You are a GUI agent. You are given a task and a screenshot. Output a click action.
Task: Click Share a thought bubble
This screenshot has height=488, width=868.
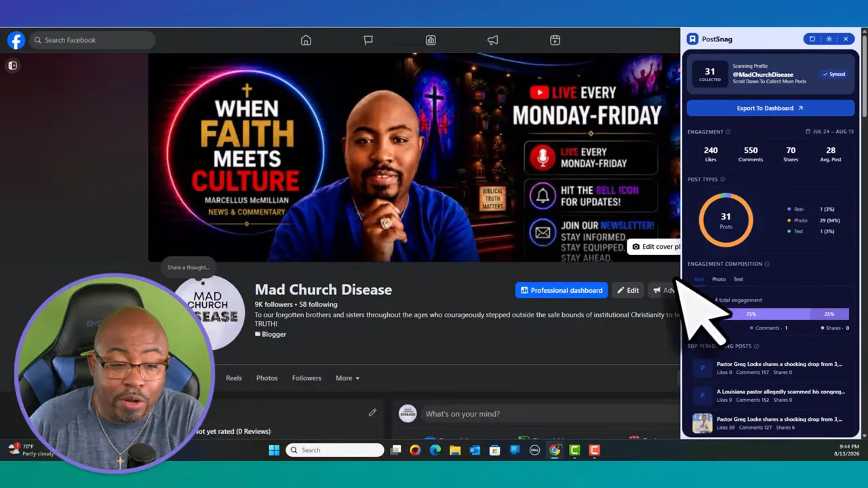[188, 267]
